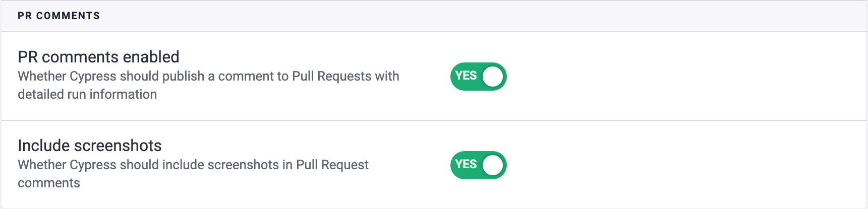Click the empty area right of PR comments toggle
868x209 pixels.
(x=681, y=77)
